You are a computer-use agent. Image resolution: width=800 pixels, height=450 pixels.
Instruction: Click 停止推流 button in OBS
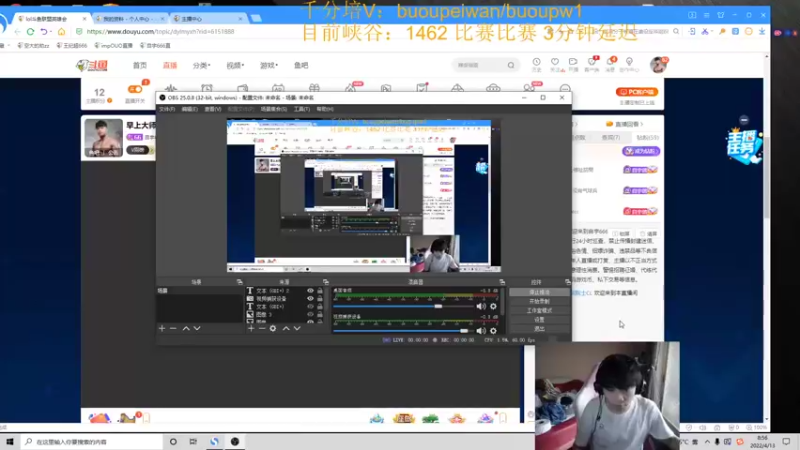click(x=539, y=292)
